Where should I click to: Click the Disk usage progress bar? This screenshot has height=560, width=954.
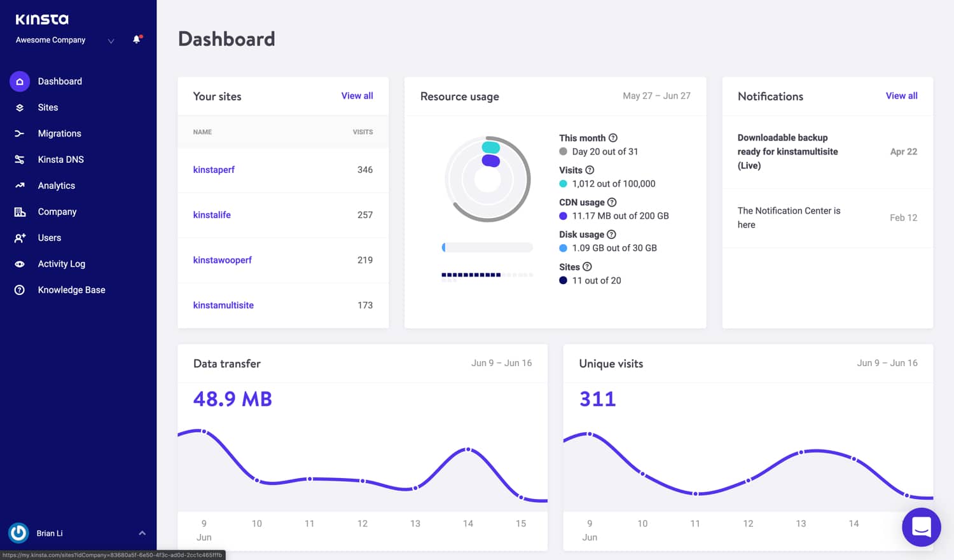point(487,247)
